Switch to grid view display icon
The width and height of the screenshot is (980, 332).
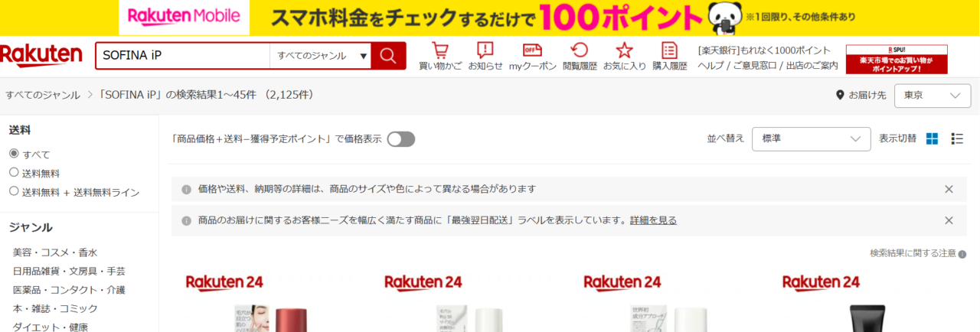(932, 138)
